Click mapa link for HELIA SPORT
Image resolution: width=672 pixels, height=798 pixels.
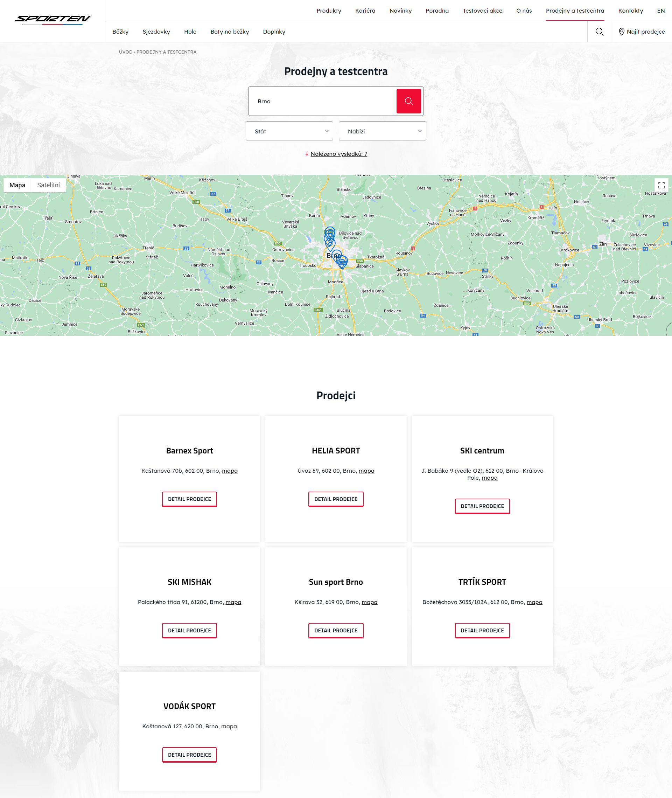(x=366, y=471)
